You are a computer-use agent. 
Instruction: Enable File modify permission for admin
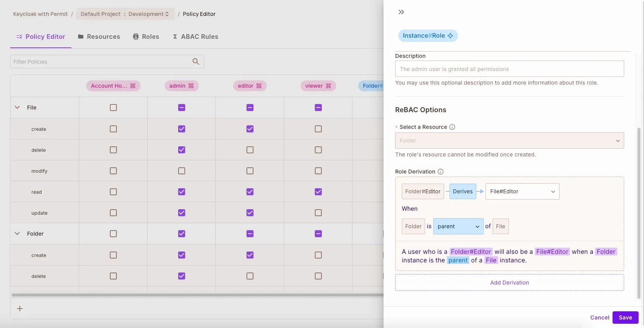182,171
